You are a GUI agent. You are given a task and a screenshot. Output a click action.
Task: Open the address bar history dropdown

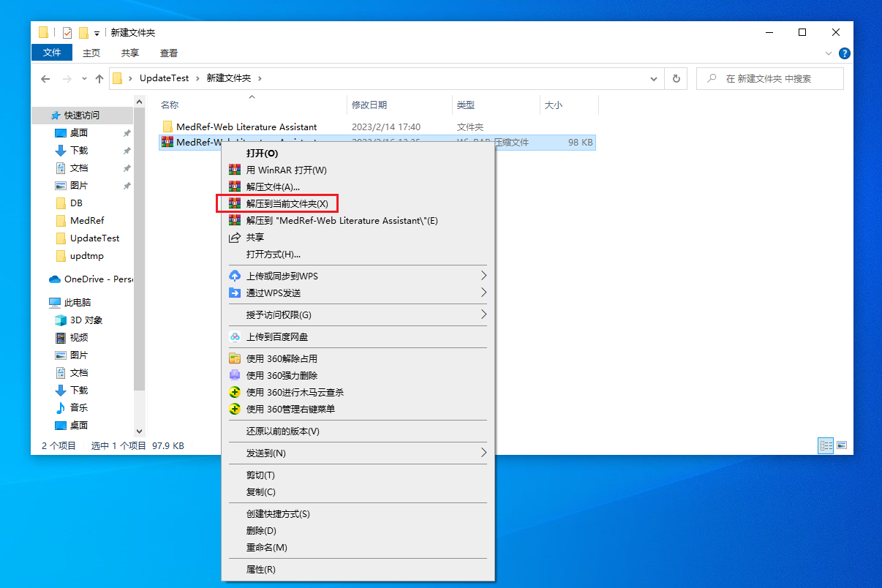(654, 79)
